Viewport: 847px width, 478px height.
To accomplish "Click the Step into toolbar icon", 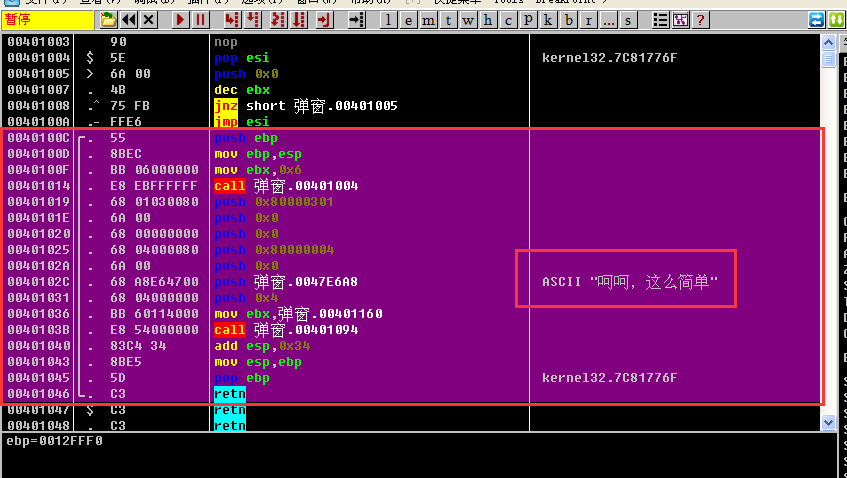I will [x=232, y=20].
